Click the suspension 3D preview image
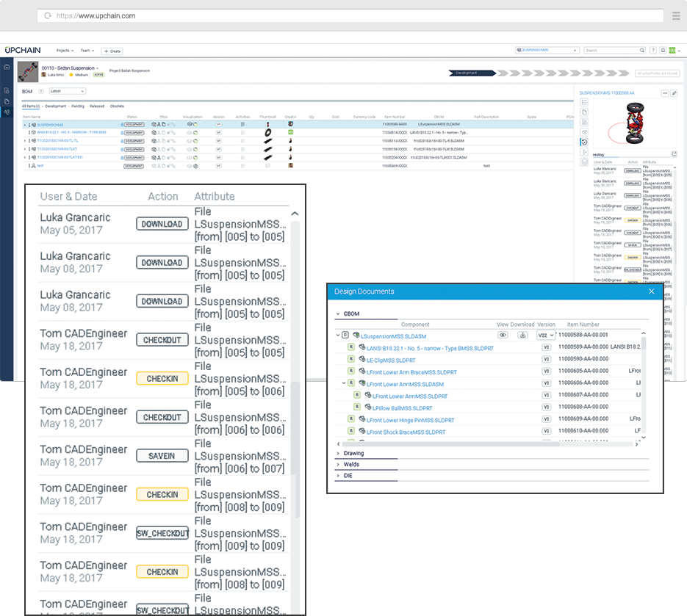Image resolution: width=687 pixels, height=616 pixels. [635, 124]
